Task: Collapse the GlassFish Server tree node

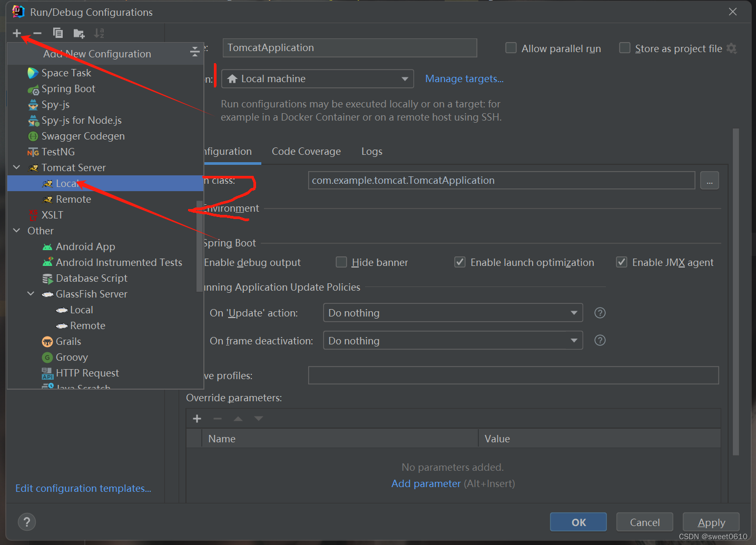Action: [x=31, y=294]
